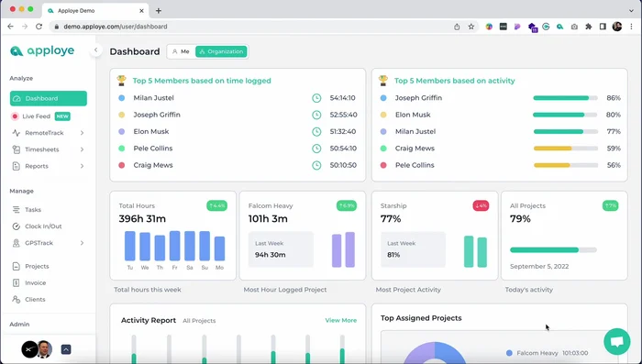The height and width of the screenshot is (364, 642).
Task: Click Friday bar in Total Hours chart
Action: pos(175,246)
